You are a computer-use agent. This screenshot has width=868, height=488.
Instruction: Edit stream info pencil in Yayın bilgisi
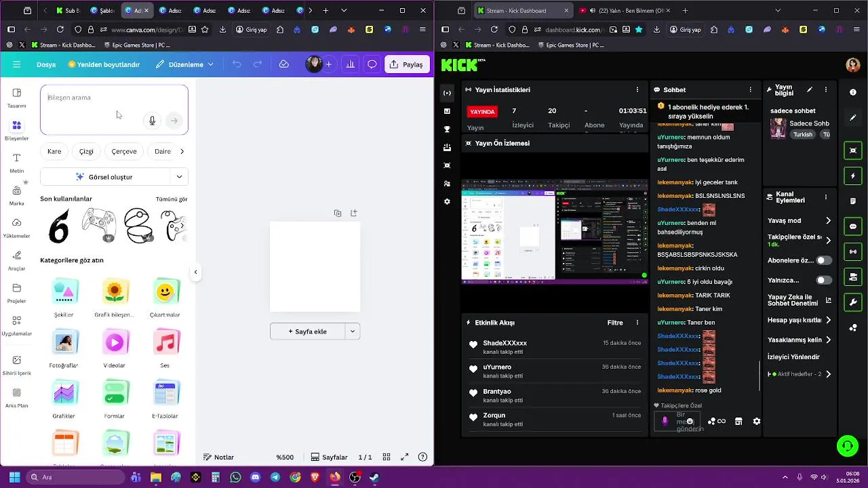[x=809, y=89]
